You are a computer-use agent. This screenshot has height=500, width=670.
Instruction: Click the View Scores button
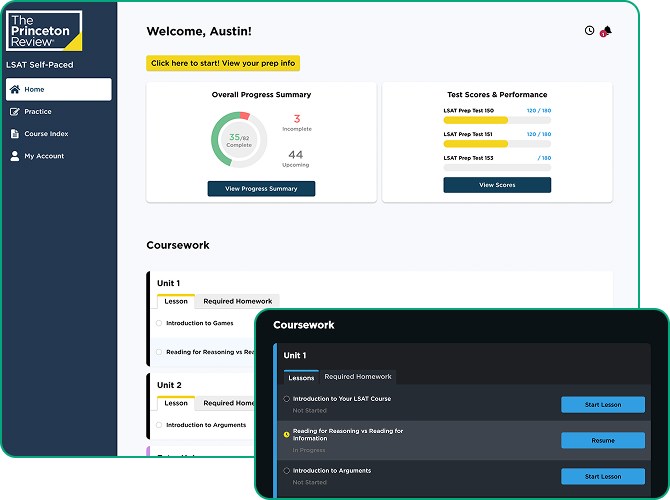click(x=497, y=185)
